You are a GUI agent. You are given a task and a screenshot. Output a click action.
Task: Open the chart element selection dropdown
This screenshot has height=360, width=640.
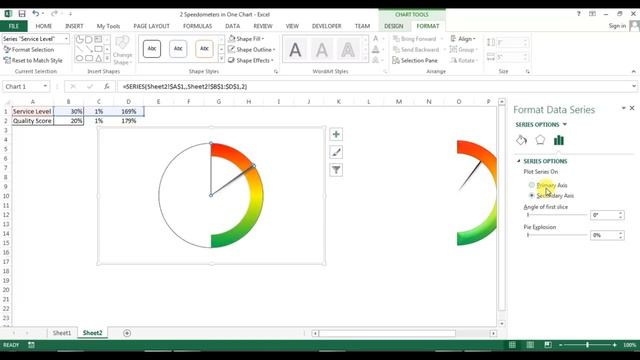[x=66, y=38]
